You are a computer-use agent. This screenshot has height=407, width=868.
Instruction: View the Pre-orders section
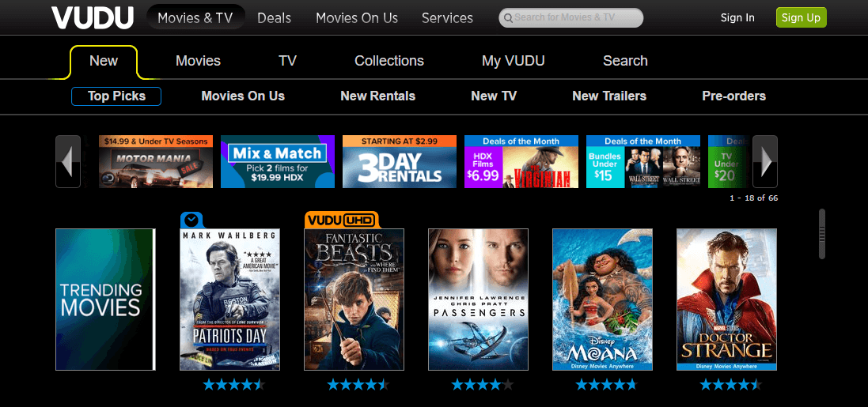pos(734,96)
